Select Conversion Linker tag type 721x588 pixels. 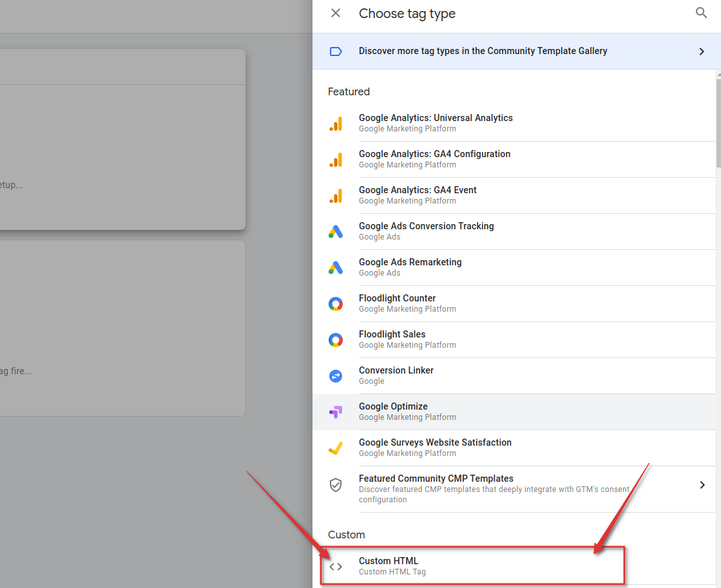[x=514, y=376]
